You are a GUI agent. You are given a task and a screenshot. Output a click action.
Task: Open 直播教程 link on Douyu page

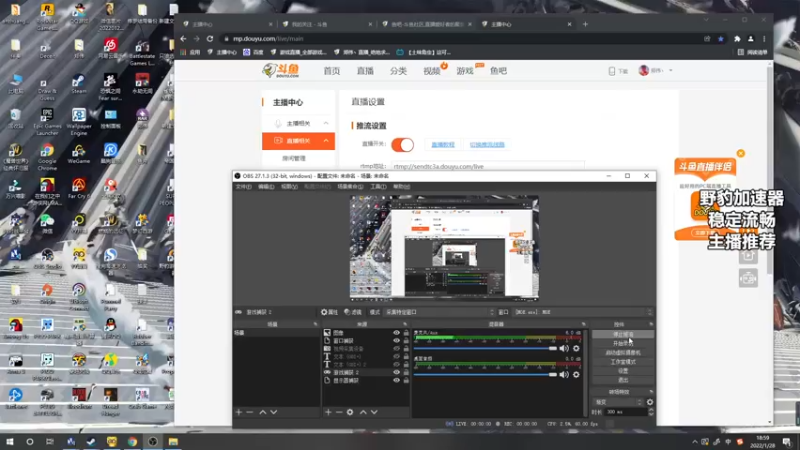pos(442,145)
